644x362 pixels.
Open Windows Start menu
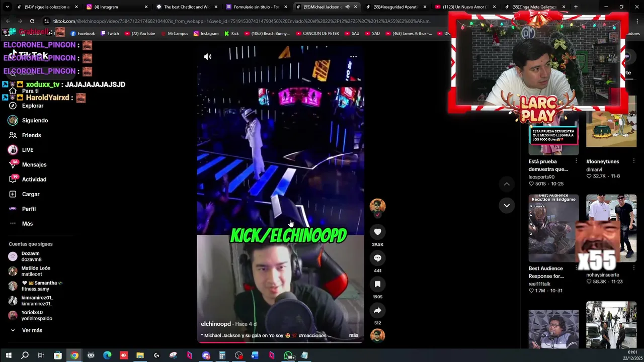[9, 355]
